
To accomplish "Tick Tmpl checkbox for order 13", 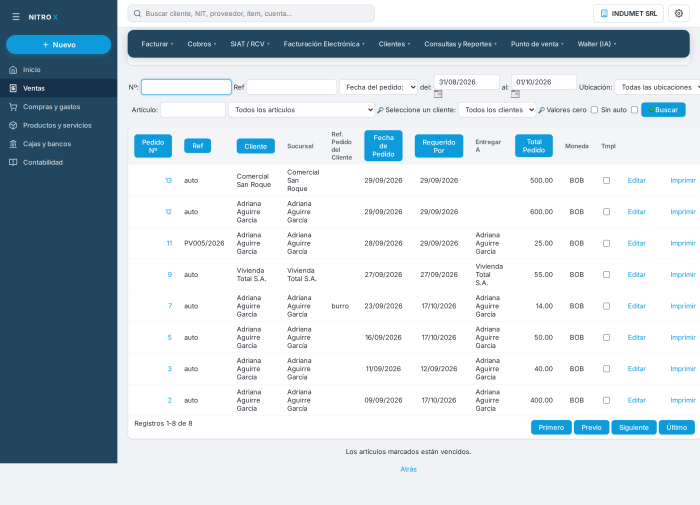I will (606, 180).
